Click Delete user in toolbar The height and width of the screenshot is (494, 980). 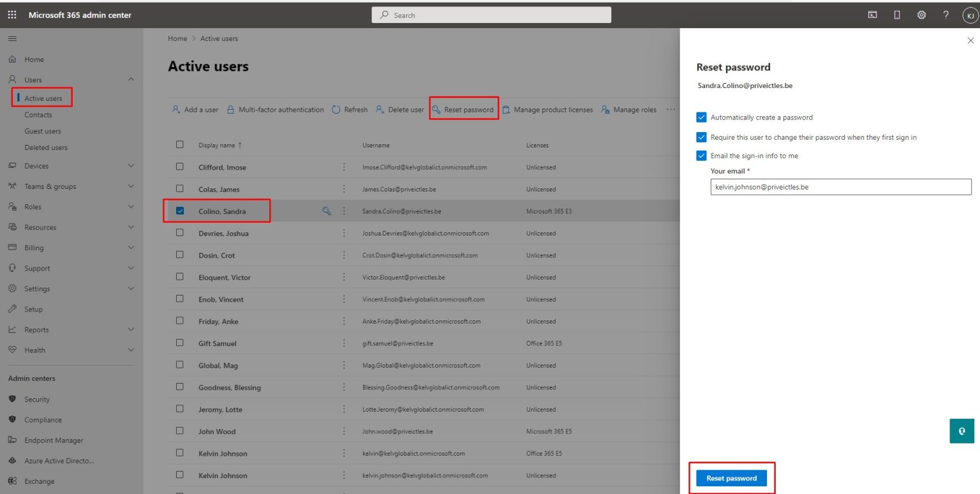[x=399, y=110]
